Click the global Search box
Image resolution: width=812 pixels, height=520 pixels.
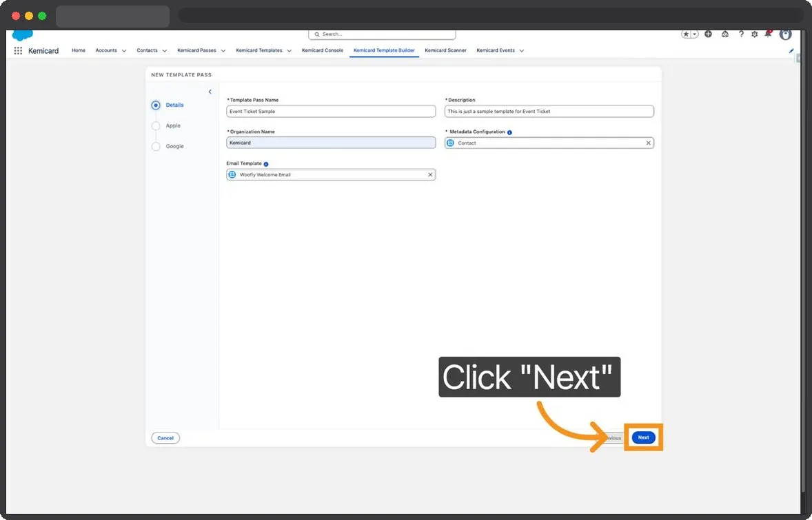tap(382, 34)
